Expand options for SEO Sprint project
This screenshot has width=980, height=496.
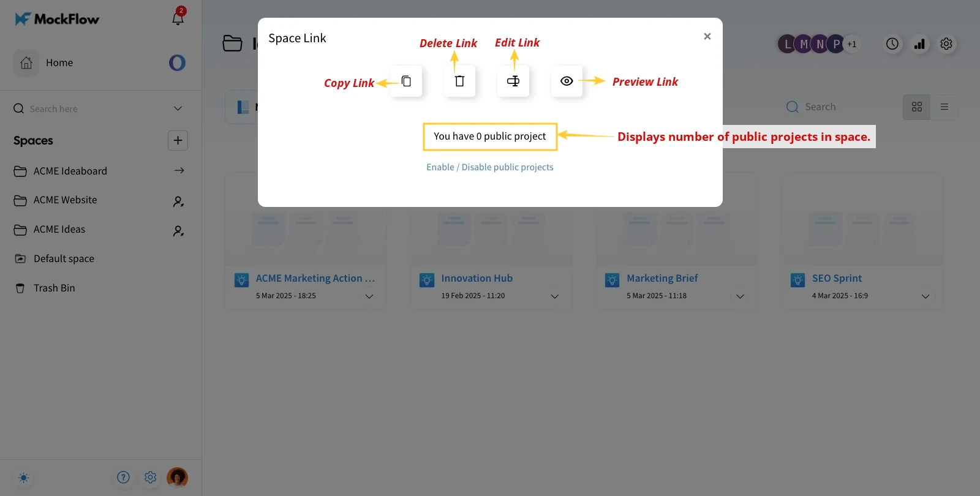925,296
